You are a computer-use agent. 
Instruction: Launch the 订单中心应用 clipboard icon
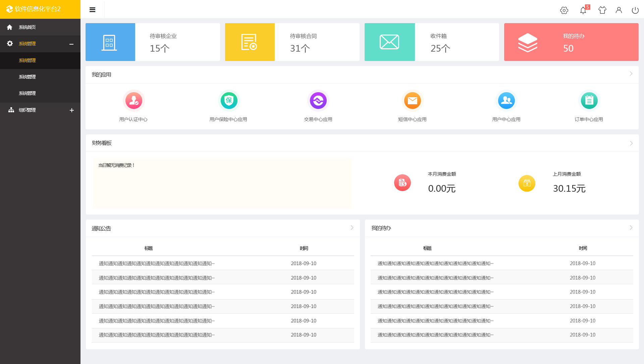(x=589, y=100)
